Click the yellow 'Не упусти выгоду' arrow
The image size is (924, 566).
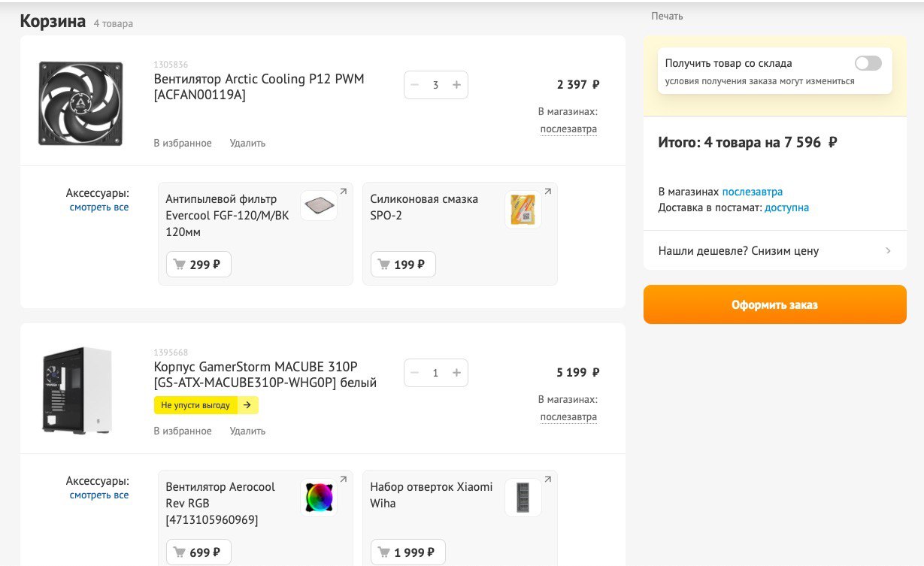click(x=248, y=405)
